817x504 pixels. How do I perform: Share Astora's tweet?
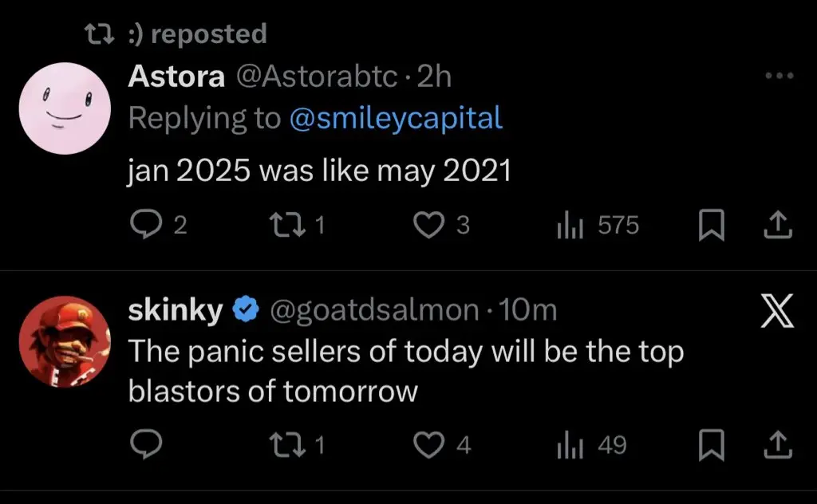pos(777,226)
